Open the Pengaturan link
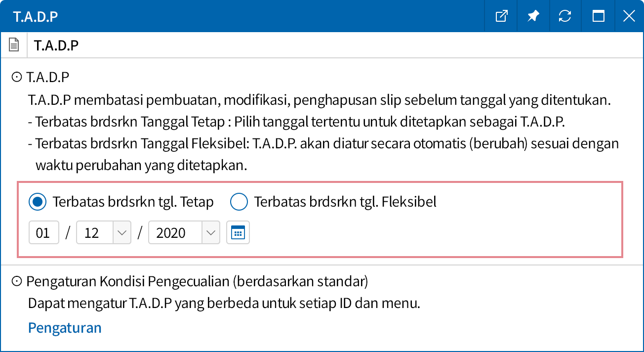 (x=65, y=328)
